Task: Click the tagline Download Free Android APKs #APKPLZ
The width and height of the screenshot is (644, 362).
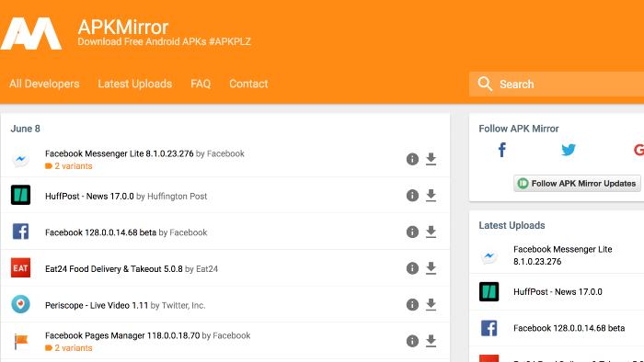Action: pos(165,42)
